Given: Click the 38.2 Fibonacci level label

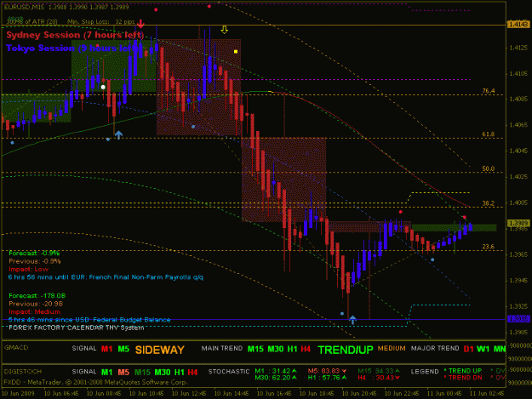Looking at the screenshot, I should [x=489, y=203].
